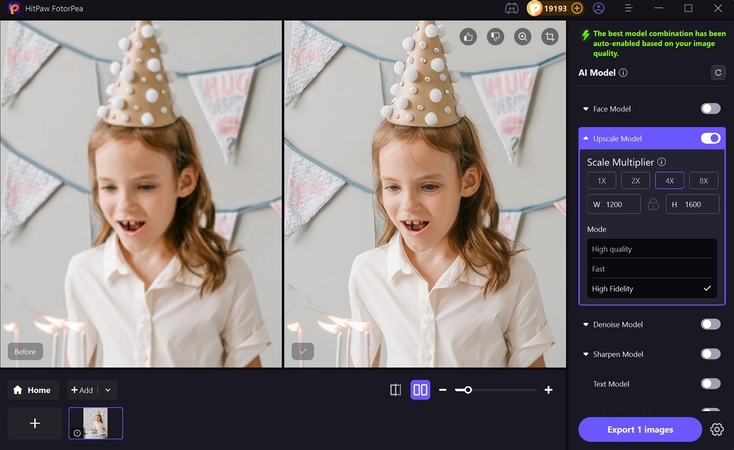The image size is (734, 450).
Task: Open the Discord community icon
Action: tap(513, 8)
